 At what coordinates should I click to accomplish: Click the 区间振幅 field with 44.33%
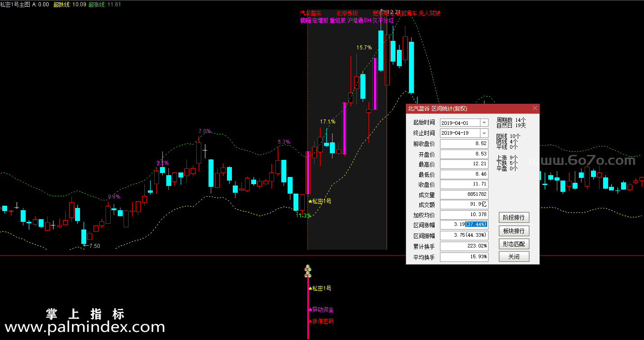(464, 235)
